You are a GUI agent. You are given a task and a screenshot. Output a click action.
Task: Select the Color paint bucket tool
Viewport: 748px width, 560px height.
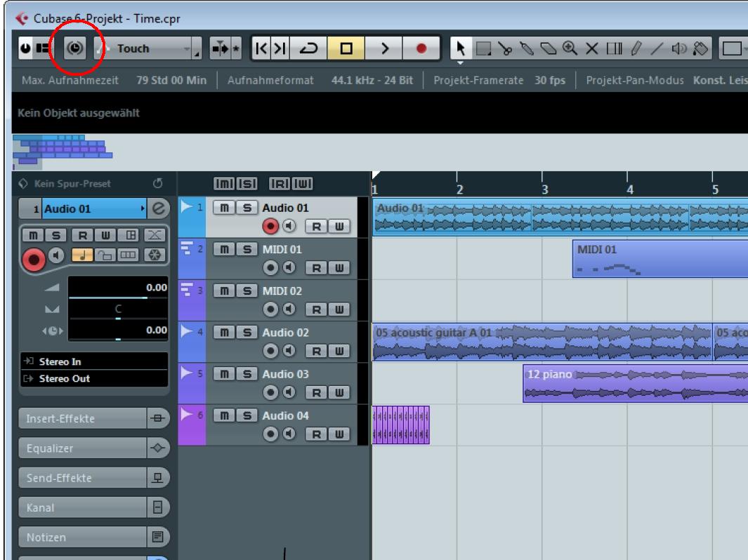click(700, 48)
